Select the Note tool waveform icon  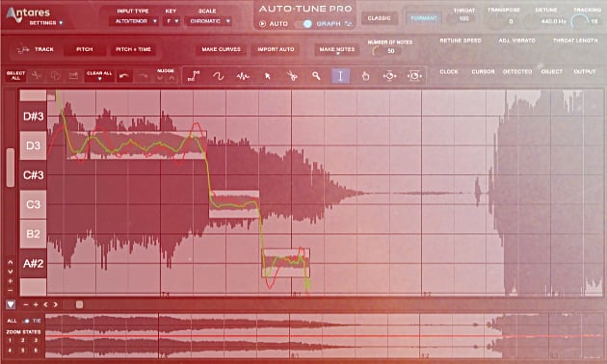click(243, 76)
